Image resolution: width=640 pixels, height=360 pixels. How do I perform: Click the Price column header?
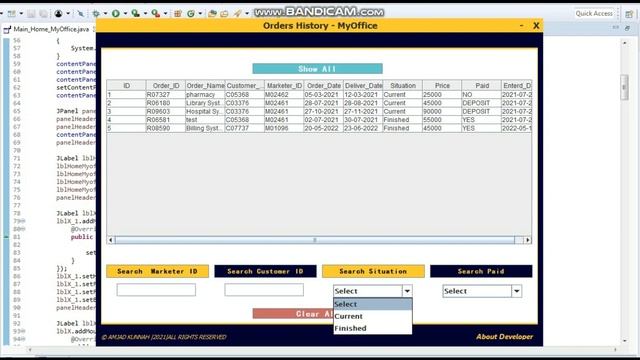tap(442, 85)
